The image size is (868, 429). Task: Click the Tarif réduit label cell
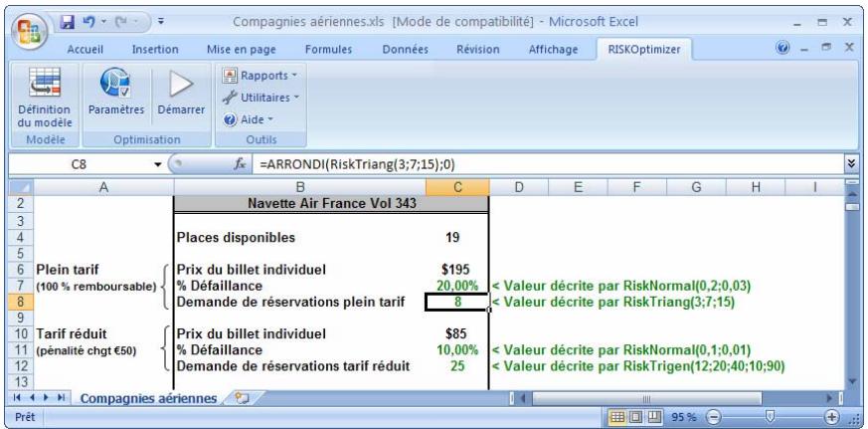(103, 333)
